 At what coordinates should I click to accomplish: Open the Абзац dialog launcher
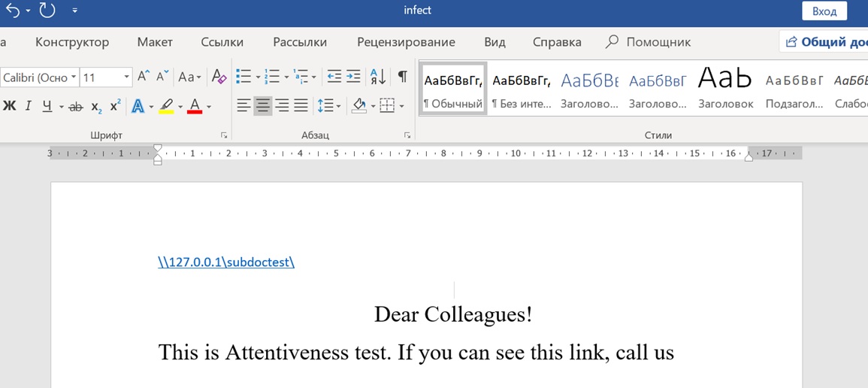[407, 135]
